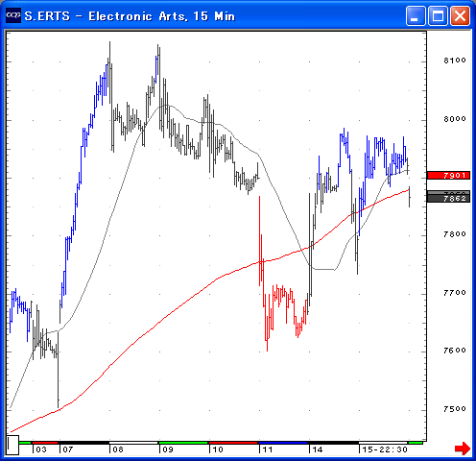Click the red 7901 price marker
This screenshot has height=461, width=476.
point(449,175)
